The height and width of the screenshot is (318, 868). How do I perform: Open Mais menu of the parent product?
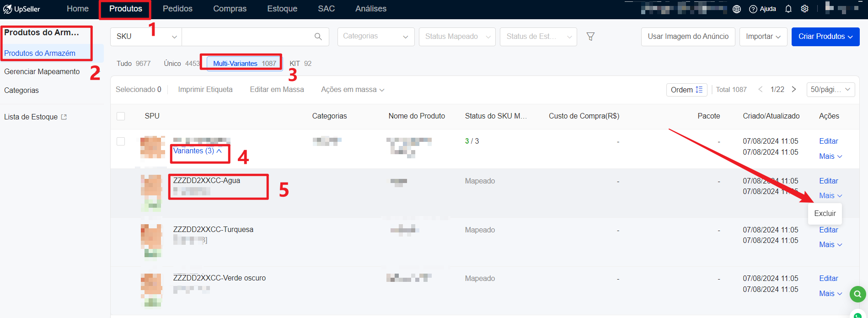click(x=830, y=156)
